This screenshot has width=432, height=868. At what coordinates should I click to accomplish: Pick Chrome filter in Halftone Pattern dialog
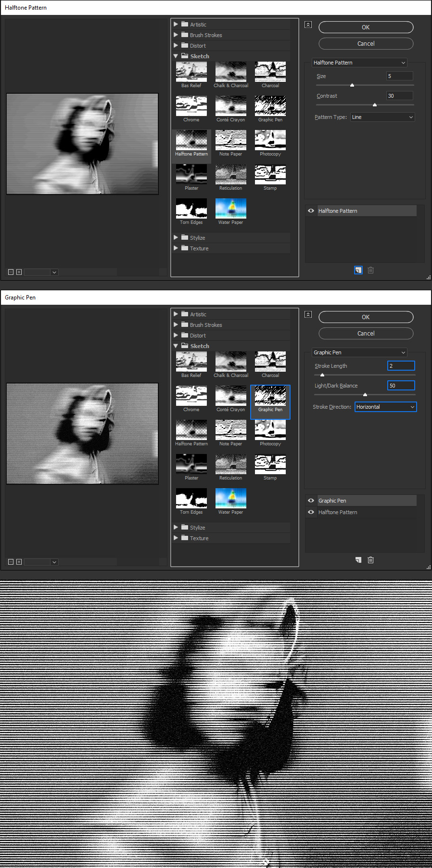pos(191,106)
